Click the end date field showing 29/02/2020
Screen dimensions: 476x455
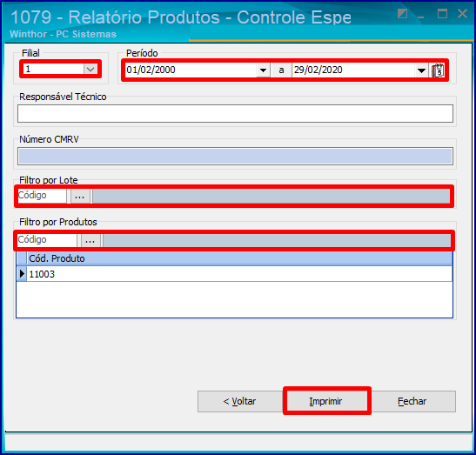353,70
